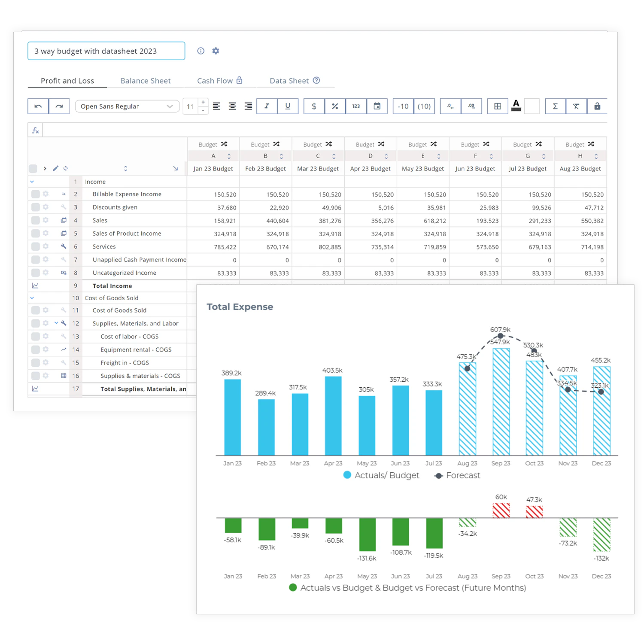Viewport: 644px width, 644px height.
Task: Insert a sum with the Σ icon
Action: pos(555,106)
